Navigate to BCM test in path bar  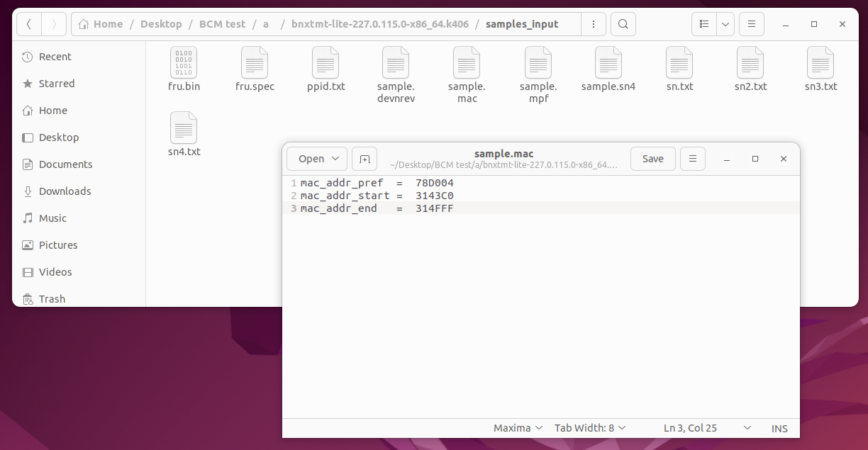coord(222,24)
